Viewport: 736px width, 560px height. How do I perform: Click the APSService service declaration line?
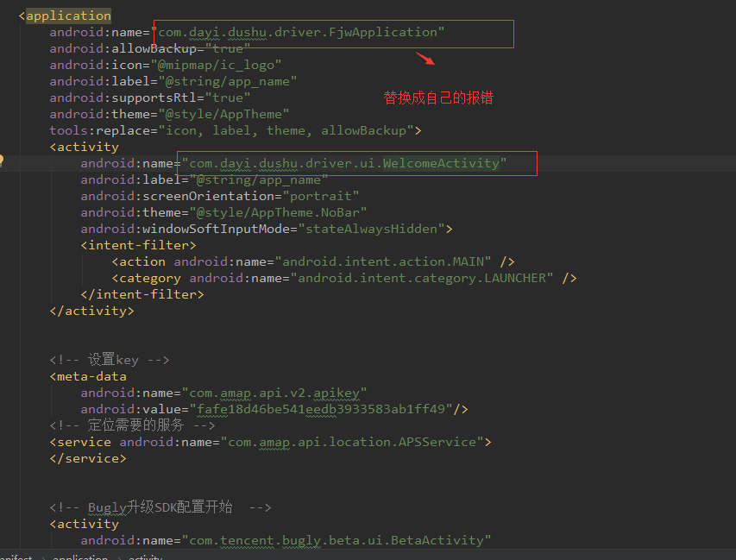point(270,442)
